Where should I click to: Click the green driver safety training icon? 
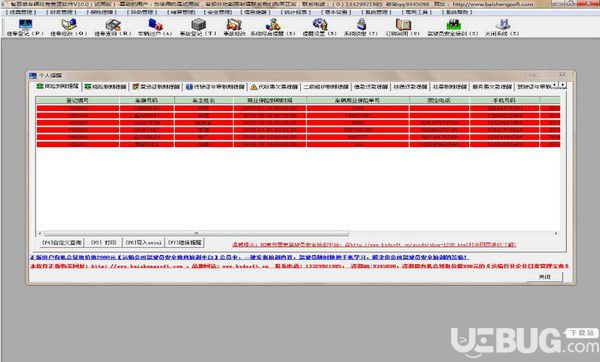453,28
